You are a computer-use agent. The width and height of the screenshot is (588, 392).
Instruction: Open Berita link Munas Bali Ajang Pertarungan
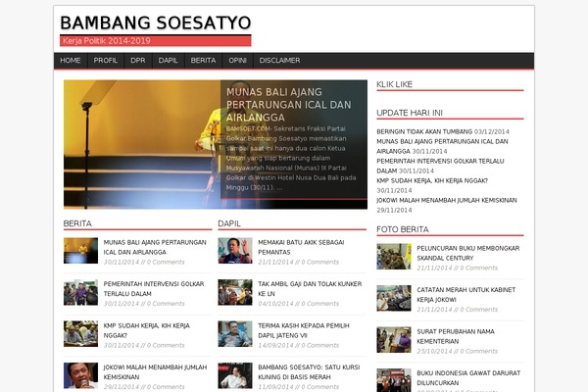(x=155, y=247)
